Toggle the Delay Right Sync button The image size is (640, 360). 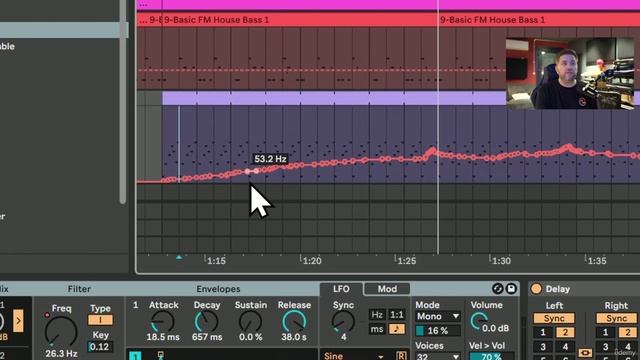click(616, 318)
